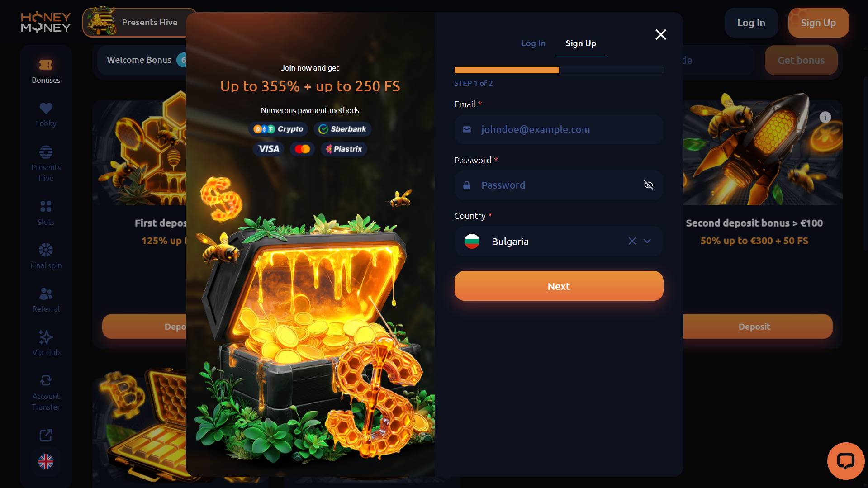This screenshot has width=868, height=488.
Task: Clear the selected country Bulgaria
Action: coord(632,241)
